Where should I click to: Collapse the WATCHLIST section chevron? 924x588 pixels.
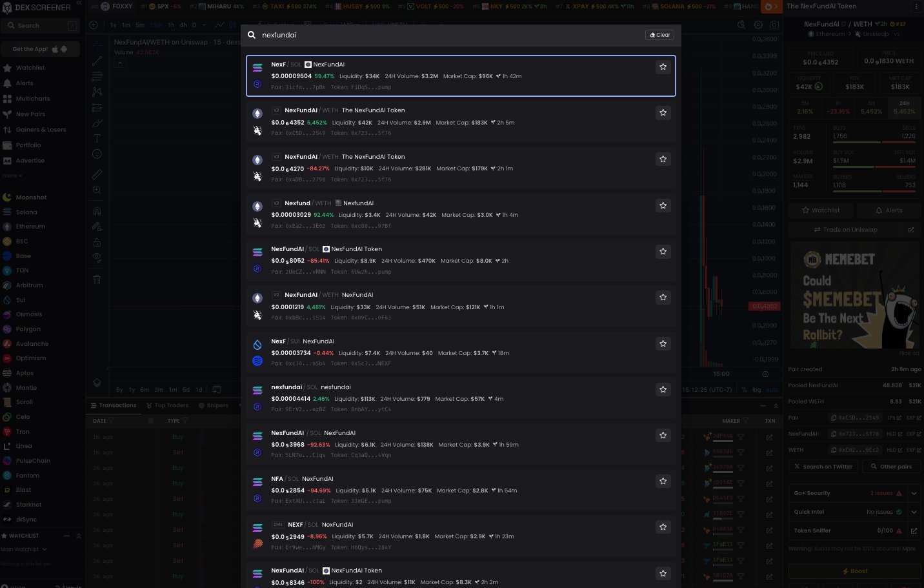pos(79,536)
